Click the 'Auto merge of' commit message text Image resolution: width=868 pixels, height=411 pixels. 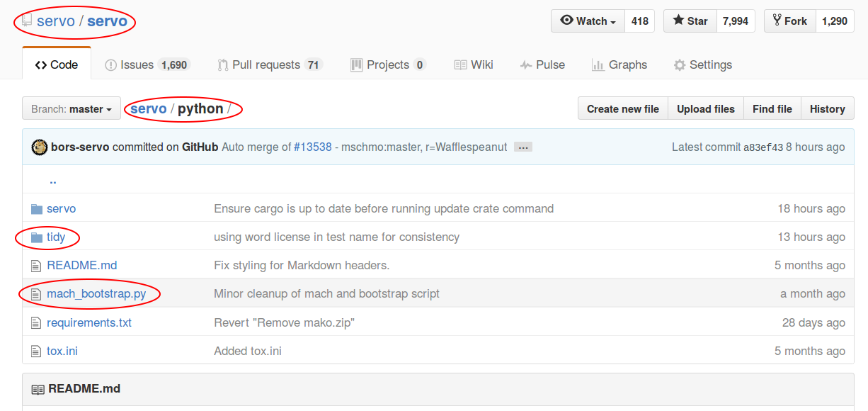click(256, 147)
